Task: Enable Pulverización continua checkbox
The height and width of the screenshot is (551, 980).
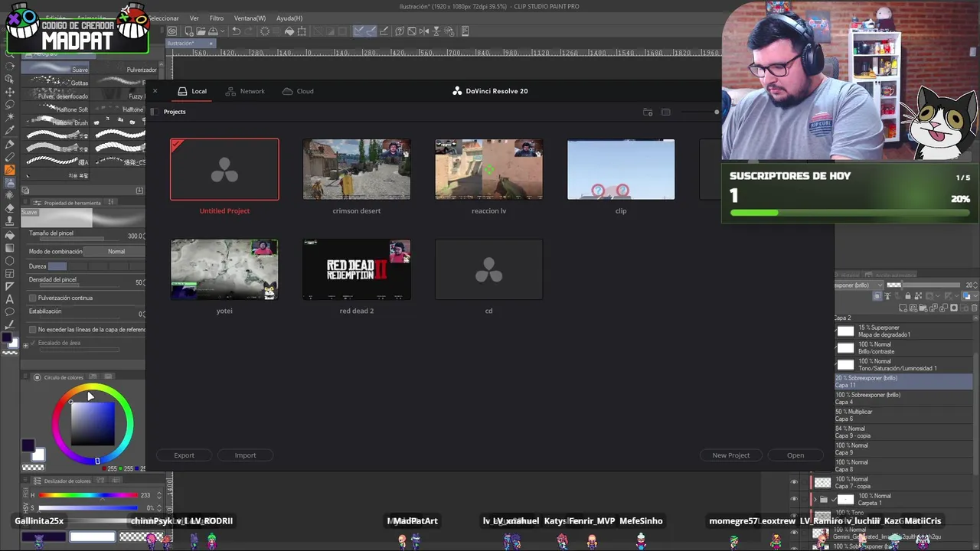Action: click(32, 298)
